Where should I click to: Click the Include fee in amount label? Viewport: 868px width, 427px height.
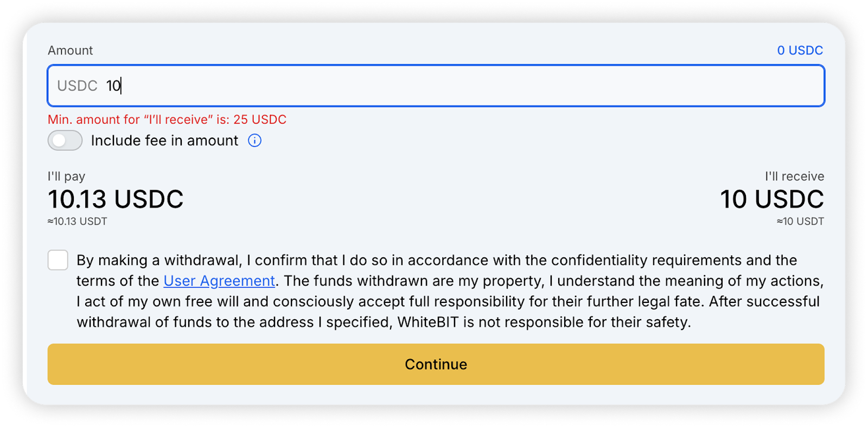point(164,140)
